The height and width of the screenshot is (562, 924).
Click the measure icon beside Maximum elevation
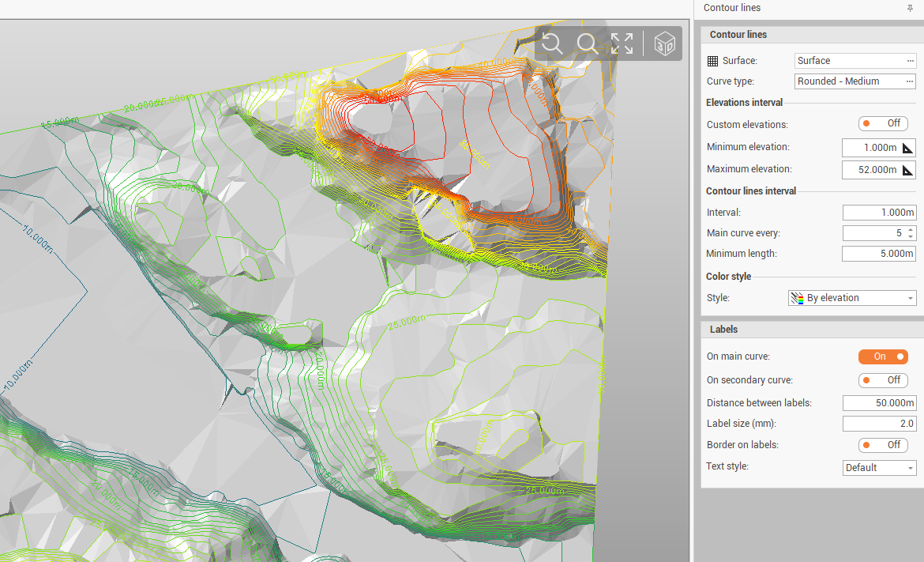tap(907, 170)
